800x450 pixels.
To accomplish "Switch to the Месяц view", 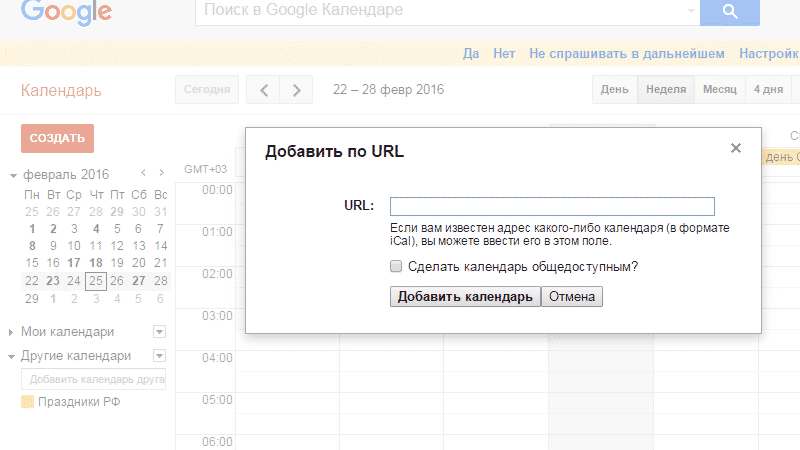I will (719, 90).
